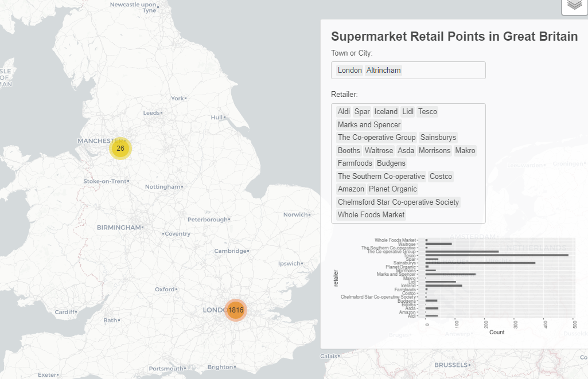Select The Co-operative Group tag
The width and height of the screenshot is (588, 379).
pyautogui.click(x=376, y=137)
